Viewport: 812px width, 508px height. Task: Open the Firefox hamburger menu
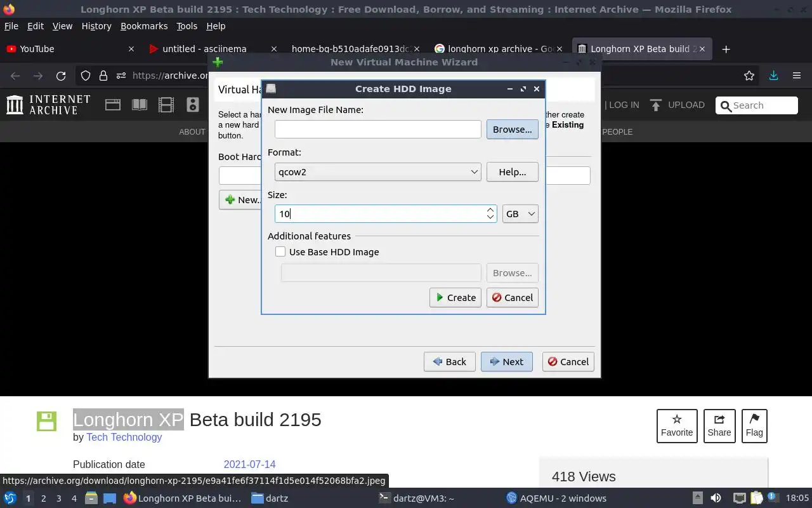coord(797,76)
